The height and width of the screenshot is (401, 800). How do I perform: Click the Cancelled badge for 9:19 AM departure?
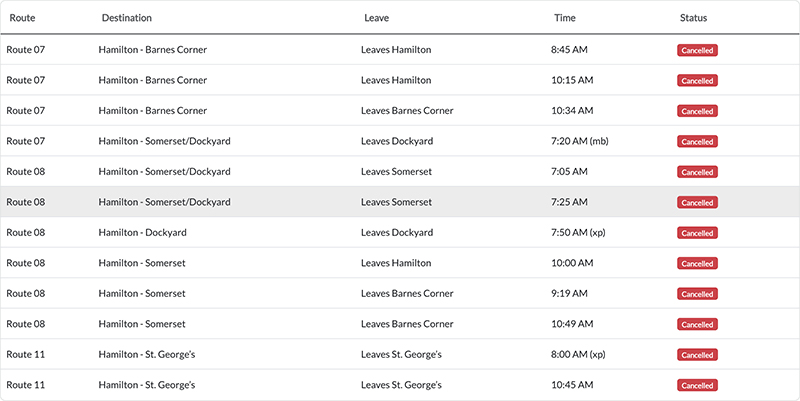tap(697, 294)
